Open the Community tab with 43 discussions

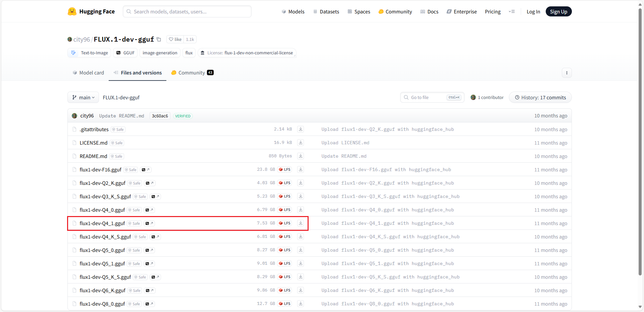coord(192,73)
